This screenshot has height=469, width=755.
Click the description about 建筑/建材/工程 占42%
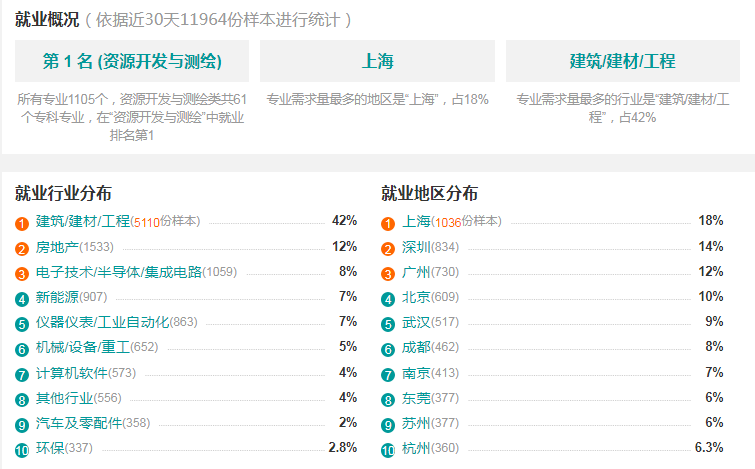point(623,108)
